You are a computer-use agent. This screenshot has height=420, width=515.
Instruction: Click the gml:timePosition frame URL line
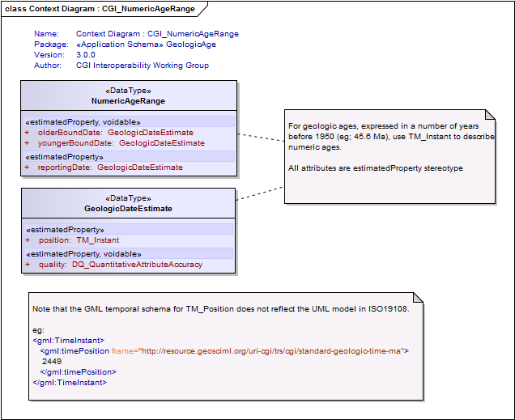click(x=224, y=350)
